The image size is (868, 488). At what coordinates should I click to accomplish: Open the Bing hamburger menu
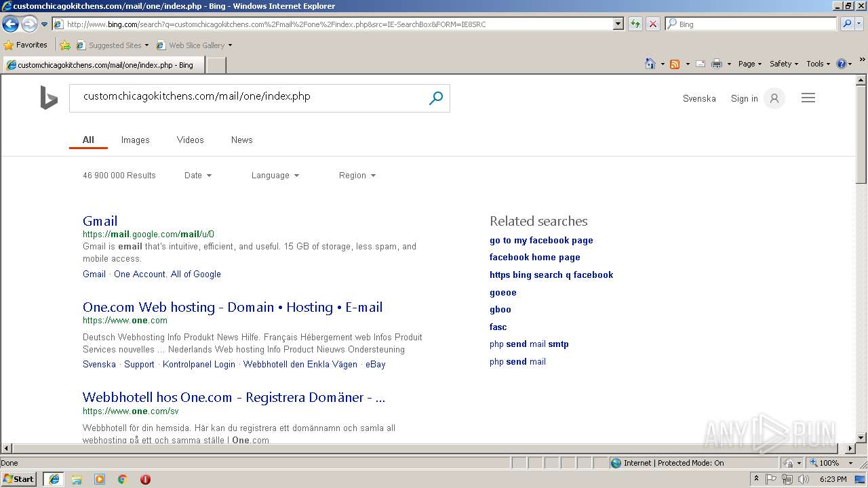coord(808,98)
